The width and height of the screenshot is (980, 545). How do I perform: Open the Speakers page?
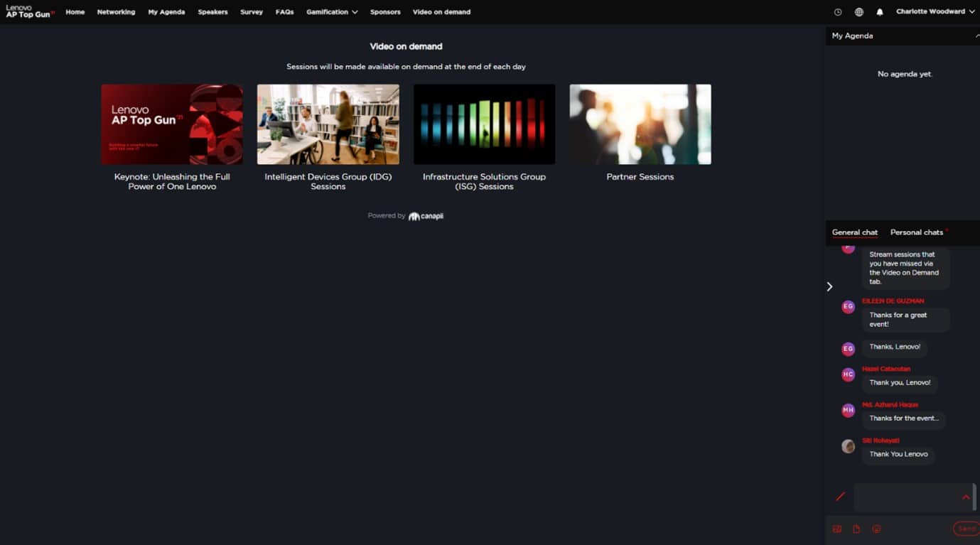tap(212, 12)
